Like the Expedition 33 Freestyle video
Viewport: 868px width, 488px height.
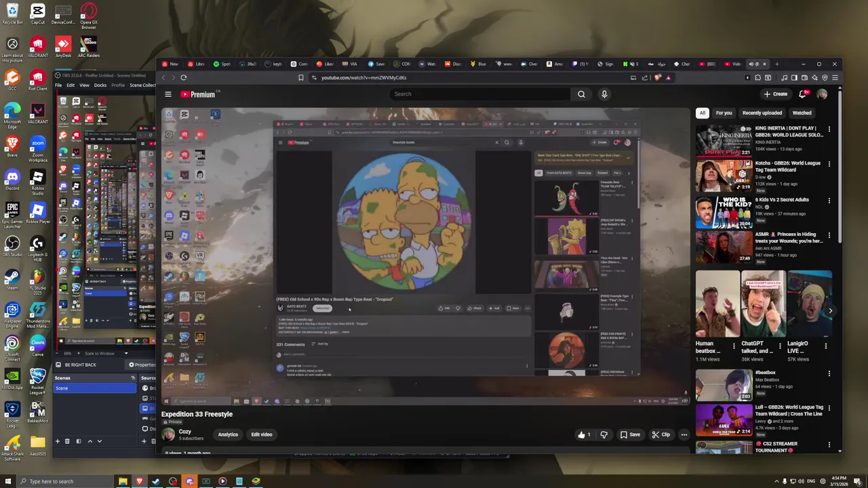pos(584,434)
